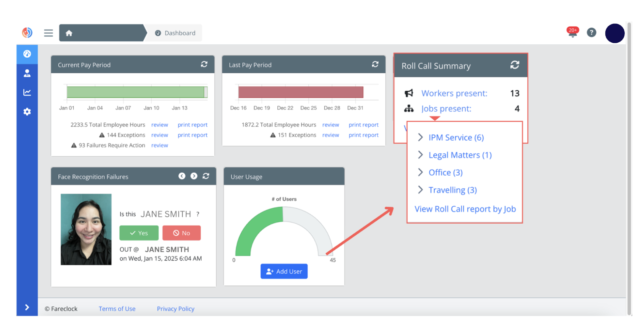Image resolution: width=644 pixels, height=328 pixels.
Task: Open the reports chart icon in sidebar
Action: pyautogui.click(x=27, y=92)
